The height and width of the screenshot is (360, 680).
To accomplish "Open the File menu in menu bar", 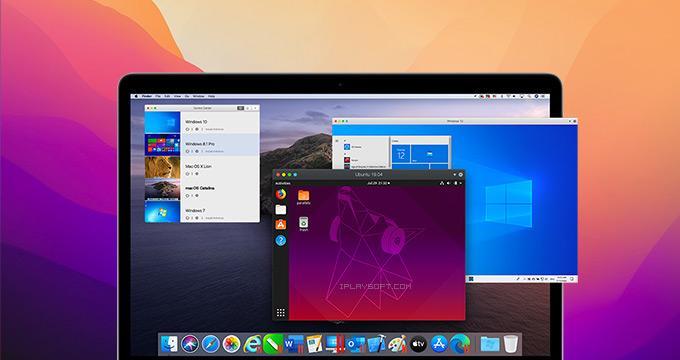I will point(158,96).
